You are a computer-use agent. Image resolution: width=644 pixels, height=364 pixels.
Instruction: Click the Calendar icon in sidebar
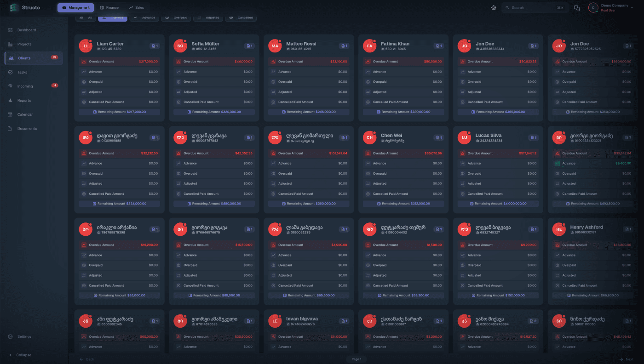tap(10, 114)
